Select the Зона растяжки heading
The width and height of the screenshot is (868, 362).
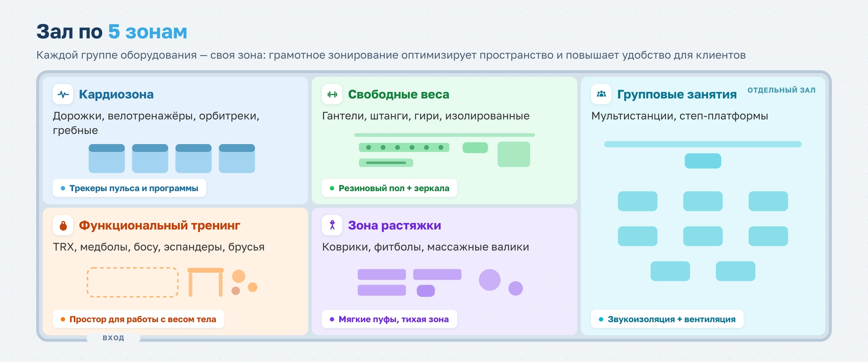coord(395,226)
